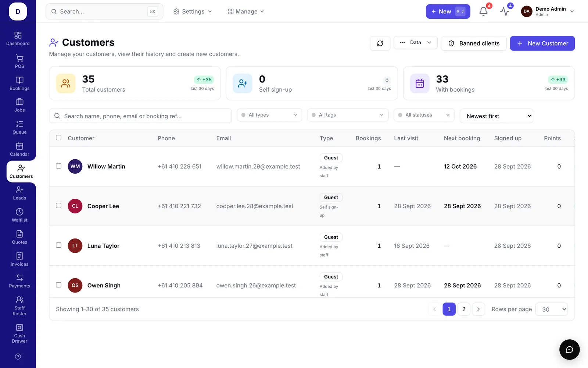The width and height of the screenshot is (588, 368).
Task: Go to pagination page 2
Action: (464, 309)
